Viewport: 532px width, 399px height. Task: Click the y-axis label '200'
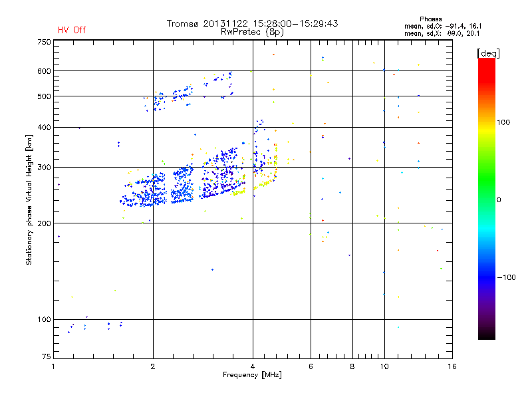(x=44, y=223)
